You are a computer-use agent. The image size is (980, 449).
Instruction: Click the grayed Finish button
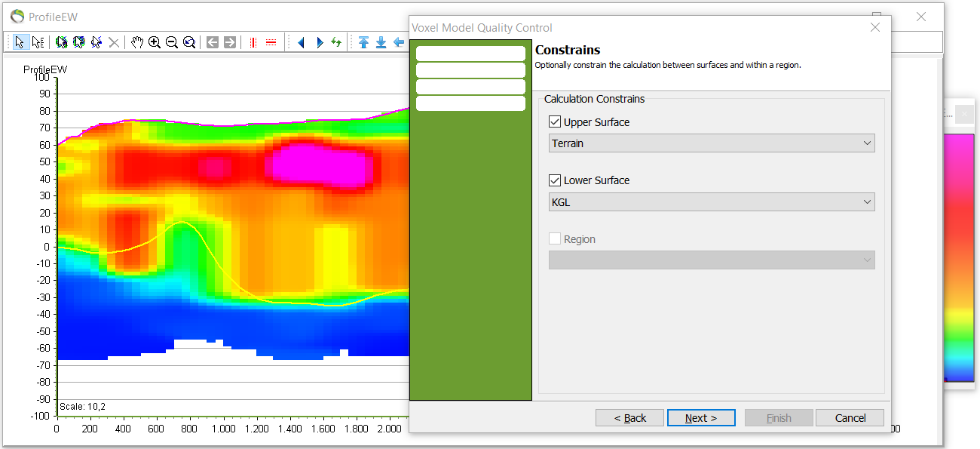779,418
